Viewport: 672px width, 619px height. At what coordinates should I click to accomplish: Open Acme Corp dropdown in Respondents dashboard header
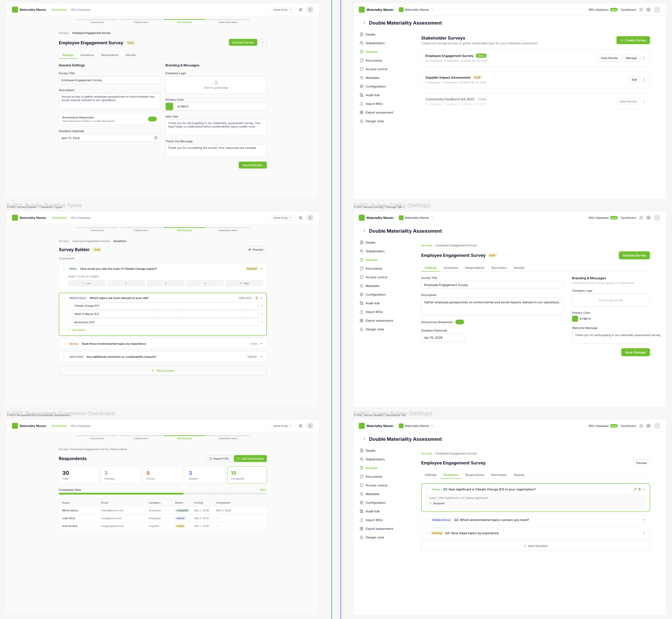pos(283,426)
